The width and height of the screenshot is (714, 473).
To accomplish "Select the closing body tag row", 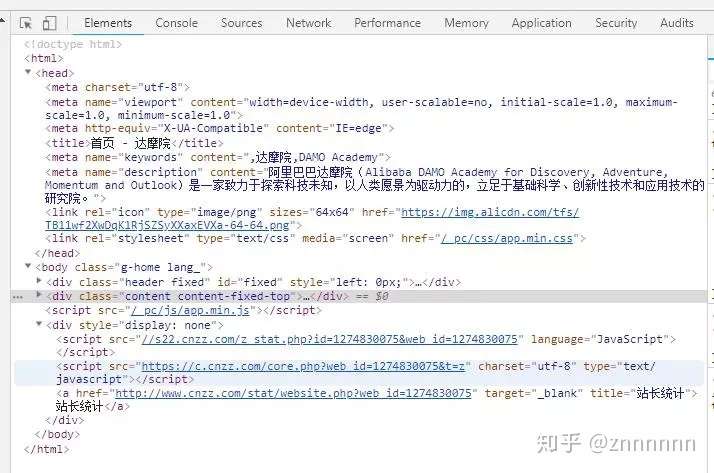I will click(57, 435).
